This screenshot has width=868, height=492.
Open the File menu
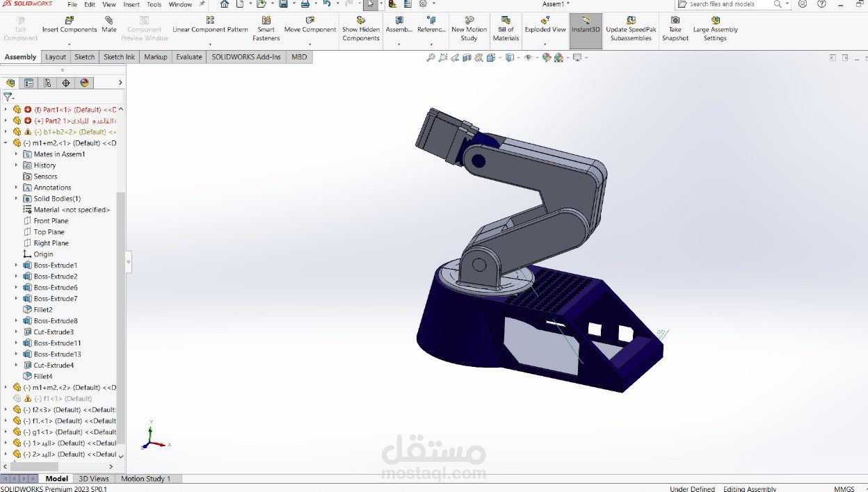[x=72, y=4]
